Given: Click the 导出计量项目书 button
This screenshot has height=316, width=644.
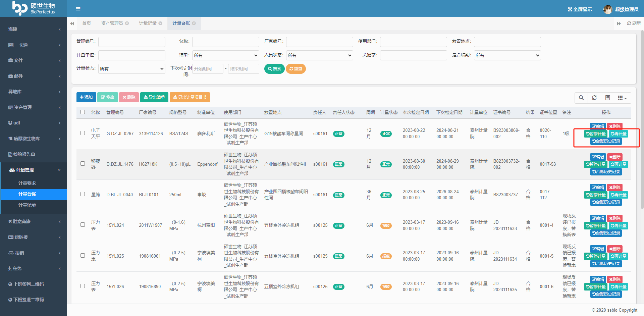Looking at the screenshot, I should [x=190, y=97].
